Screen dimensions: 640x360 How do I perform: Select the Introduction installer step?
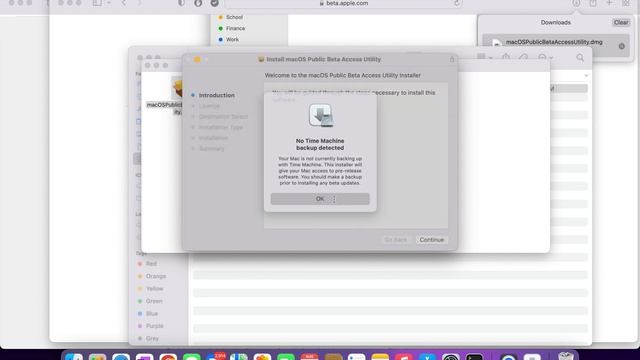pos(216,95)
